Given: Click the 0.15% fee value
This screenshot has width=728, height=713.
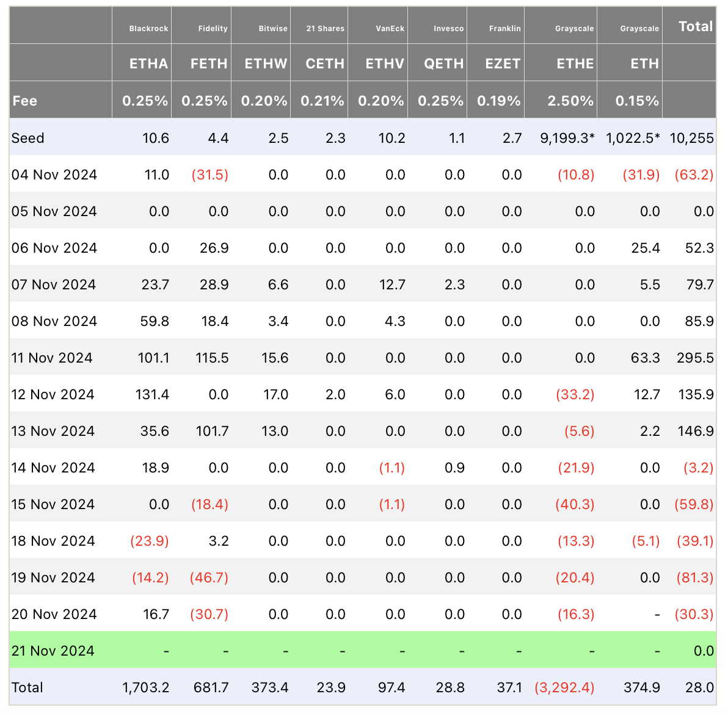Looking at the screenshot, I should point(637,101).
